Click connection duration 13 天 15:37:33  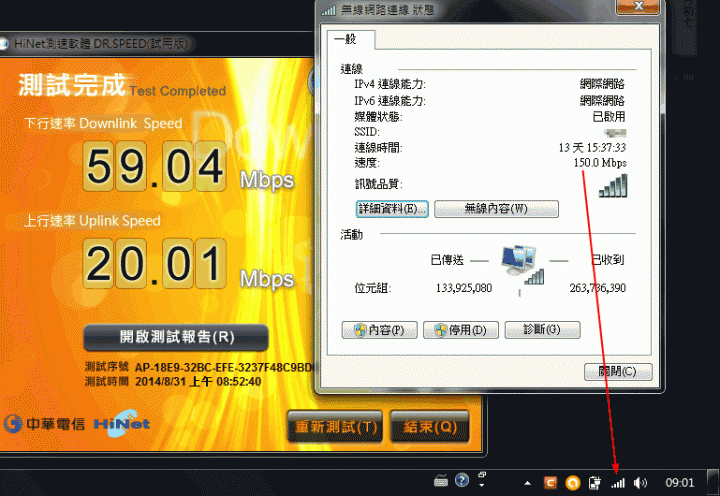coord(592,147)
